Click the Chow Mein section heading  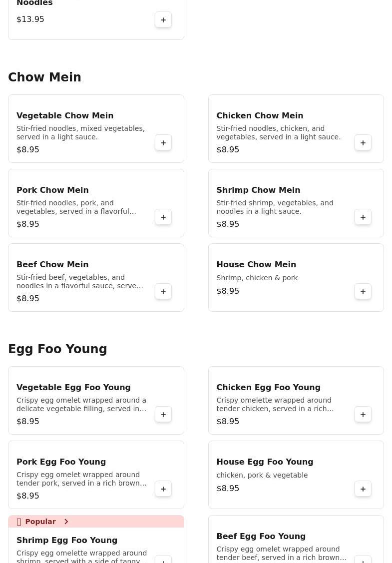(x=44, y=77)
